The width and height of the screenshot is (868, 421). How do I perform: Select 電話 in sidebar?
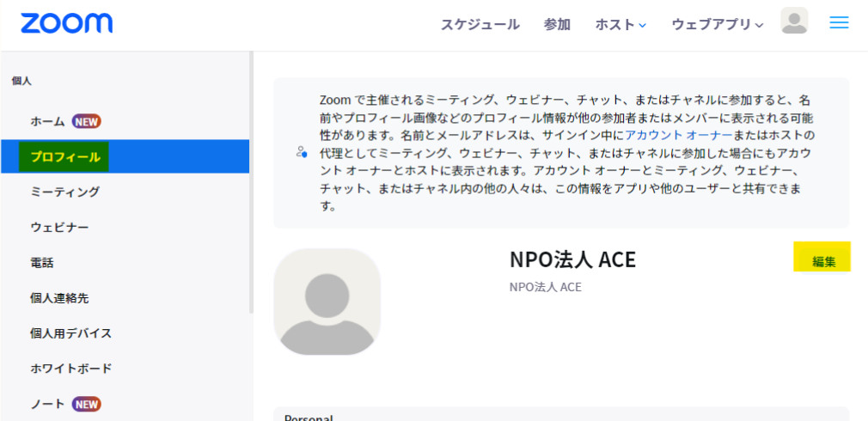tap(42, 263)
